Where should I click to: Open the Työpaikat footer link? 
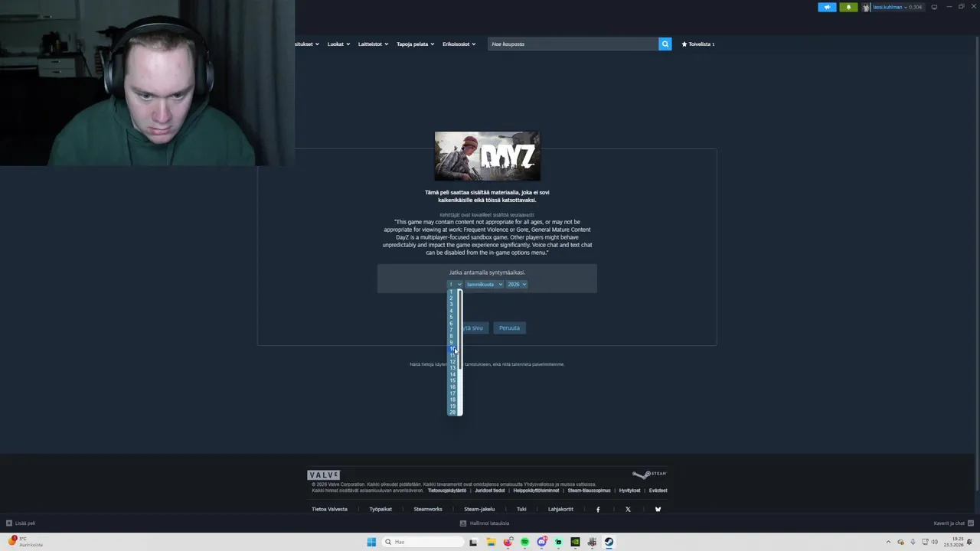tap(381, 509)
